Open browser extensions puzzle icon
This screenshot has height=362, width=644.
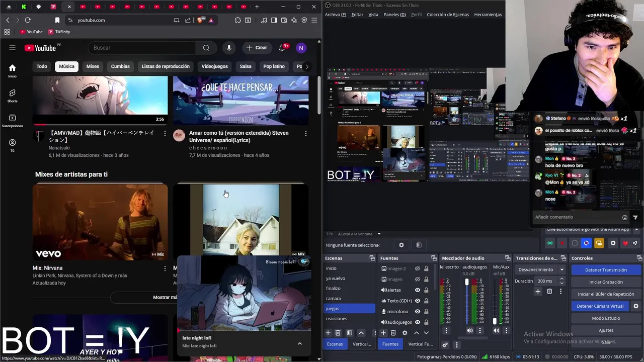[x=238, y=20]
